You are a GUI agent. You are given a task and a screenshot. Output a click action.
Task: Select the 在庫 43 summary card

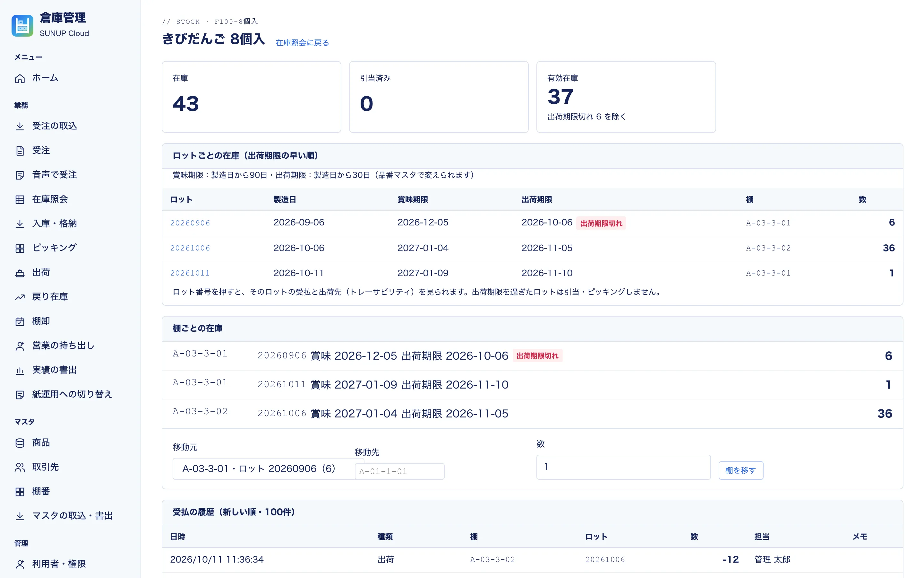coord(251,97)
